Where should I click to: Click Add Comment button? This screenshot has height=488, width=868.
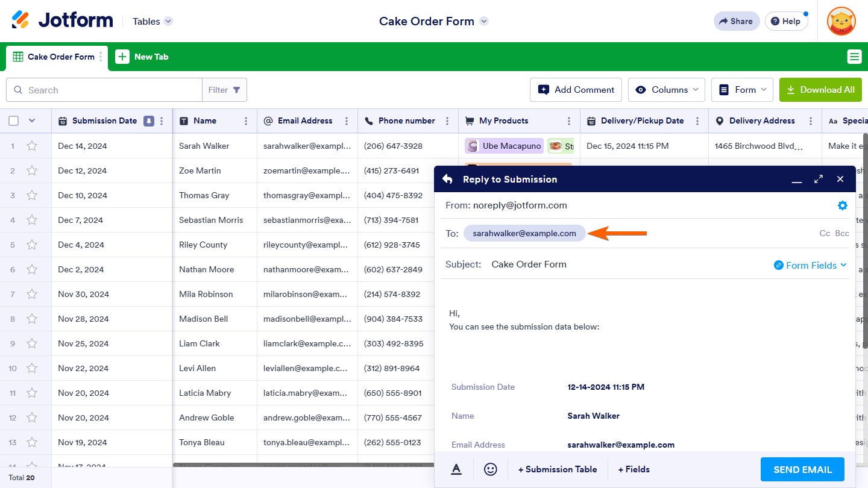coord(576,90)
